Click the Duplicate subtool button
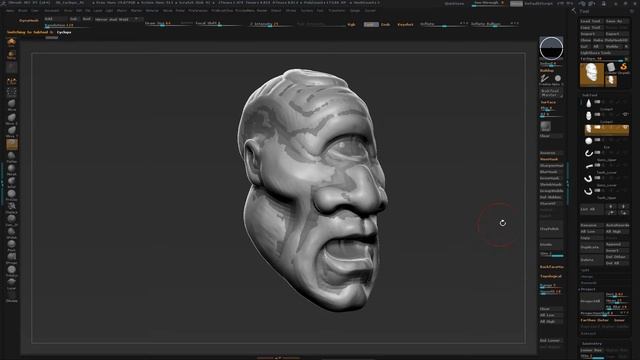The image size is (640, 360). pyautogui.click(x=591, y=247)
